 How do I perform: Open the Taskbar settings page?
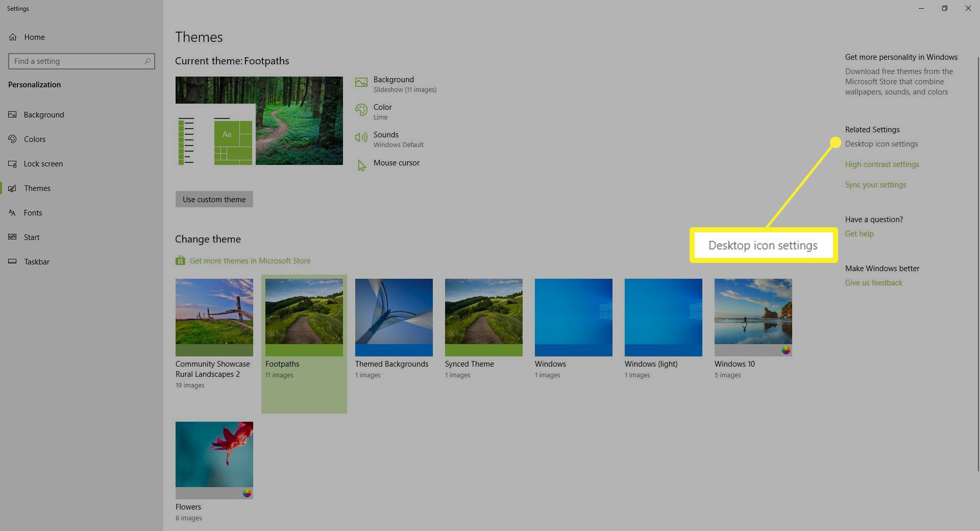click(x=82, y=262)
